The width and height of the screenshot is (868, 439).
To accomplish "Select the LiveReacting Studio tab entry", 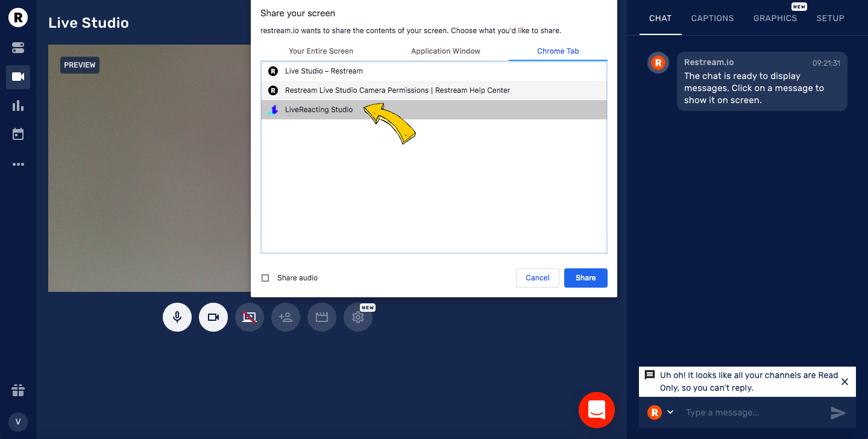I will 434,110.
